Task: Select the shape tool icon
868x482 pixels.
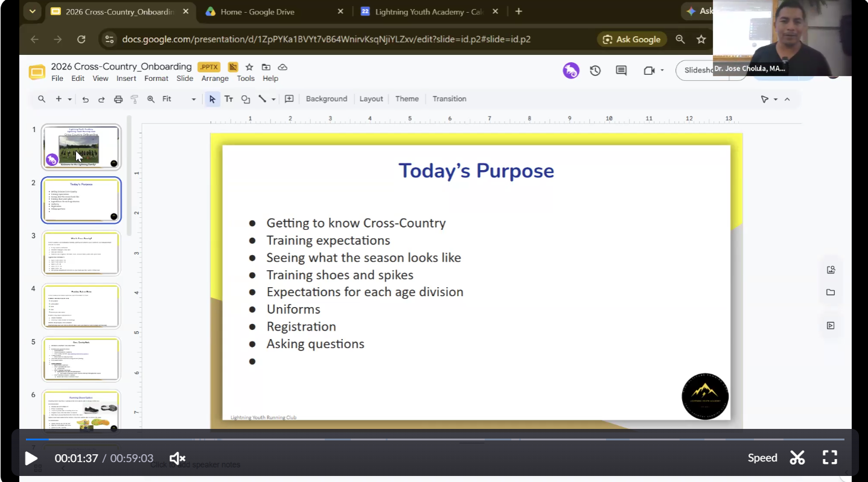Action: pyautogui.click(x=246, y=99)
